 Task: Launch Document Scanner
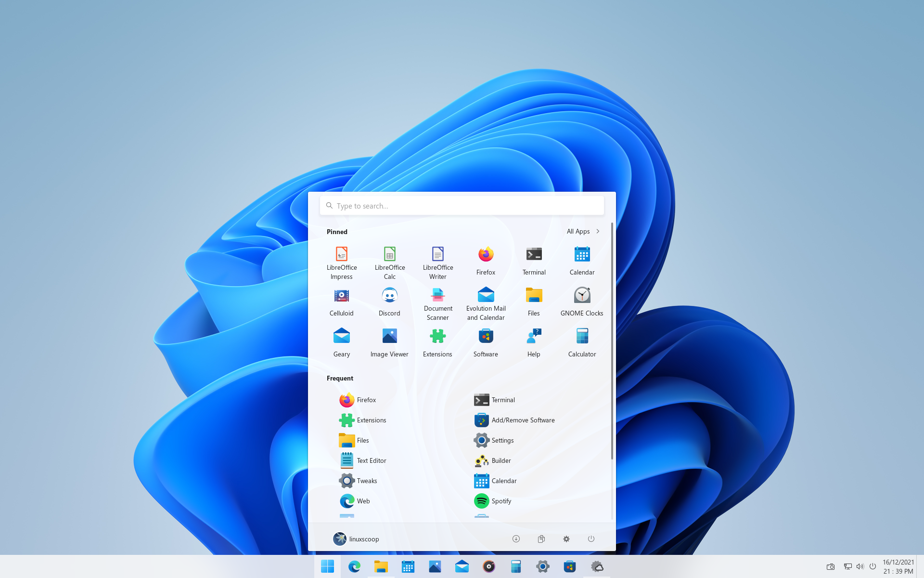click(438, 304)
